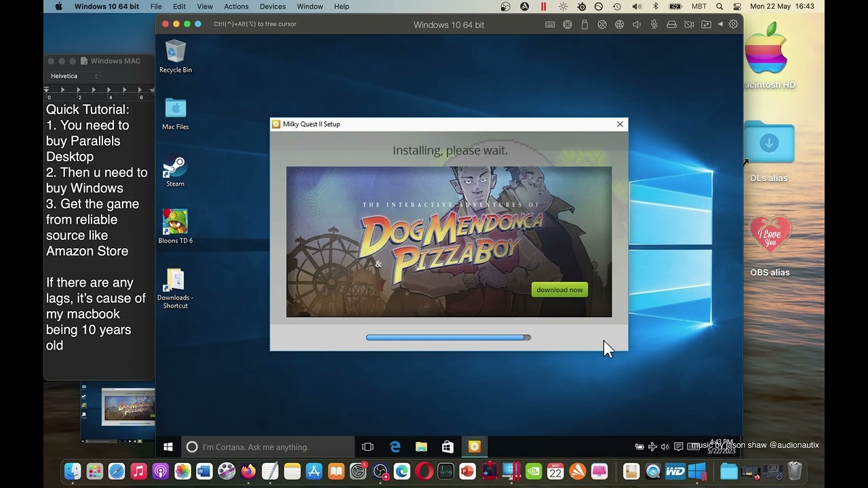868x488 pixels.
Task: Open the Windows 10 64 bit app menu
Action: pyautogui.click(x=106, y=6)
